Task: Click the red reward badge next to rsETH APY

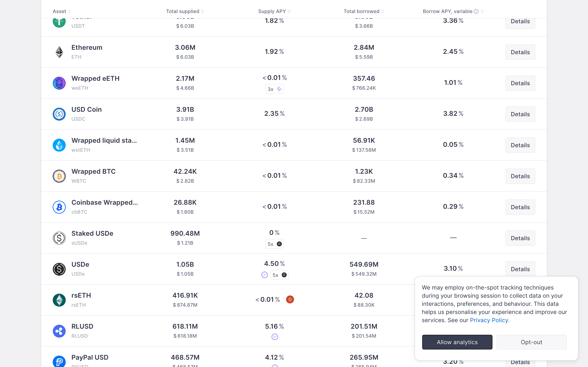Action: coord(290,299)
